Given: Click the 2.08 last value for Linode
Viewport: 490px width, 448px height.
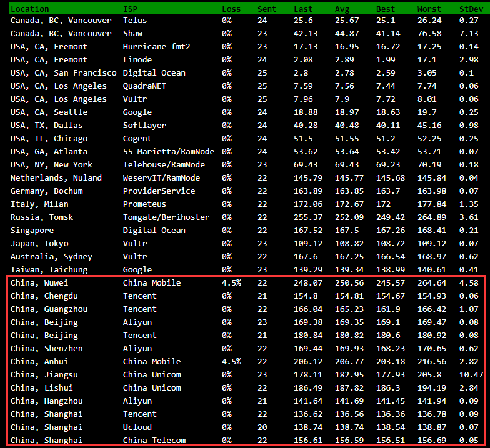Looking at the screenshot, I should coord(303,60).
